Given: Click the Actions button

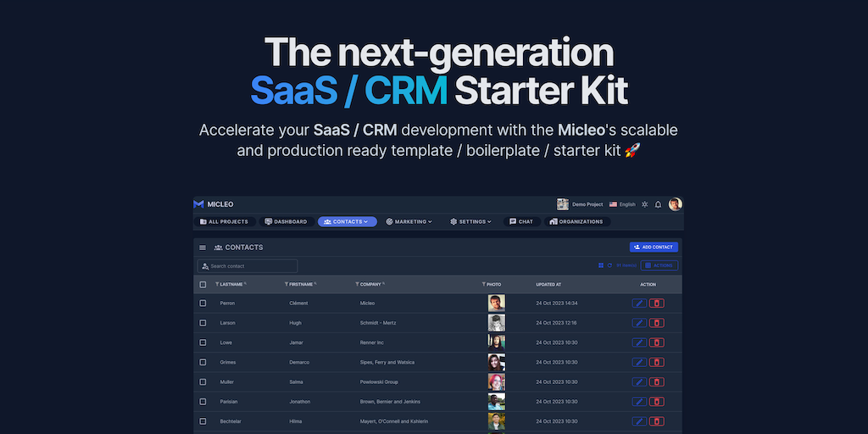Looking at the screenshot, I should click(659, 265).
